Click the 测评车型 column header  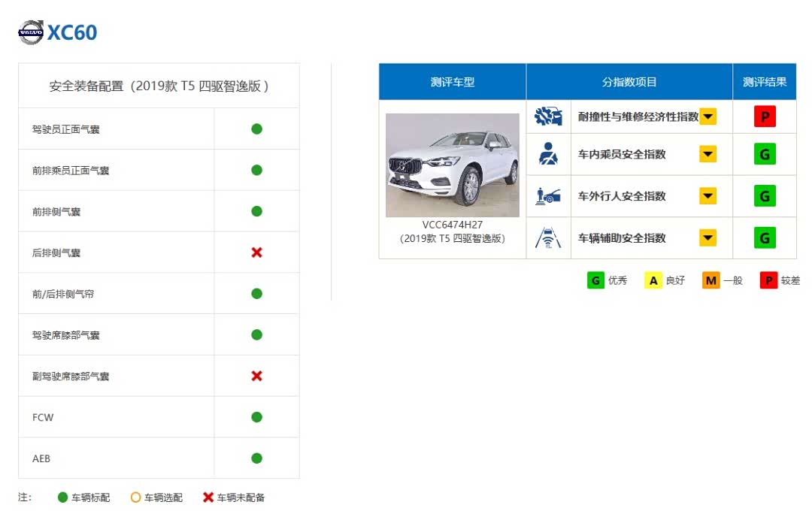452,82
